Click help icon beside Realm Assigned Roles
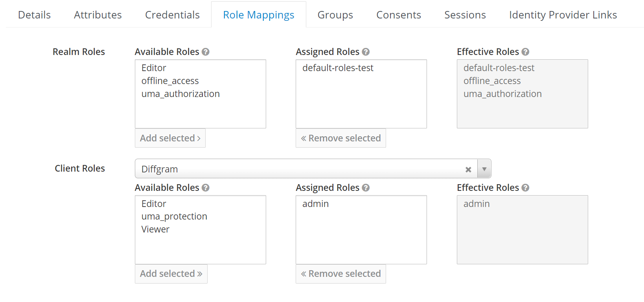The image size is (644, 302). (x=366, y=52)
